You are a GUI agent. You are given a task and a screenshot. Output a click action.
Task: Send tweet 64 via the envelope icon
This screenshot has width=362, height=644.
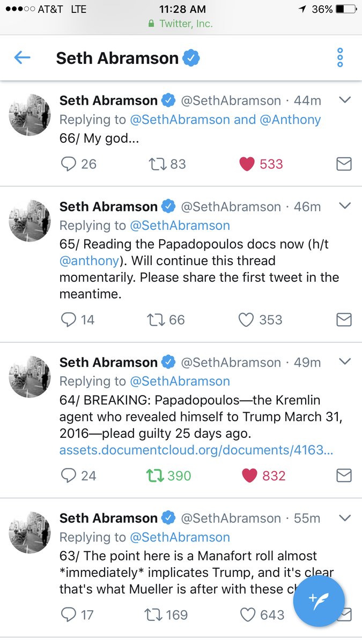[x=344, y=475]
